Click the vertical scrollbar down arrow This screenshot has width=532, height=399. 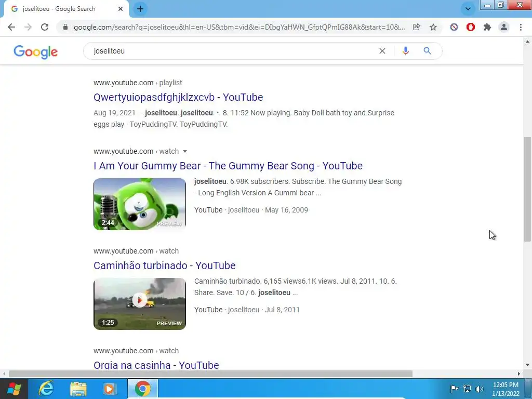coord(527,365)
